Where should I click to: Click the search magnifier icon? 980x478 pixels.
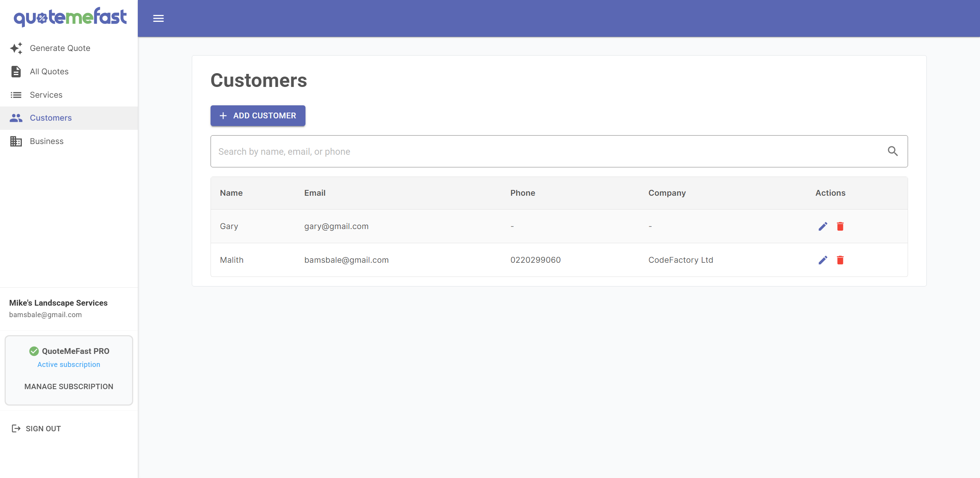coord(893,151)
